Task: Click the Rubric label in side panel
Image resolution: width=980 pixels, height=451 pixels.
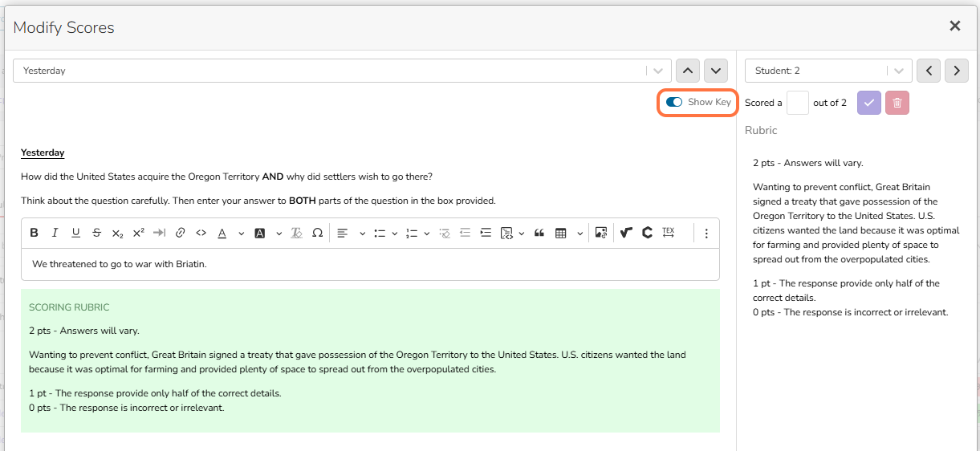Action: pyautogui.click(x=761, y=130)
